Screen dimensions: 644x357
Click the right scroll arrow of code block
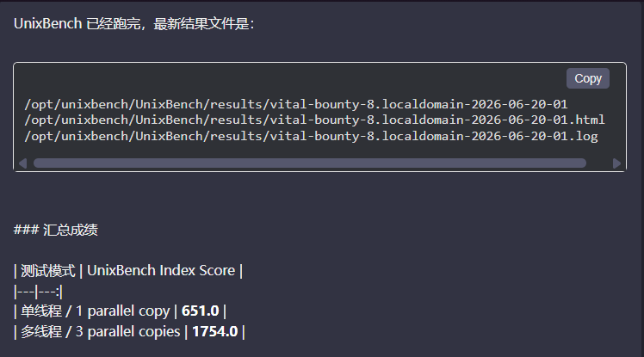[616, 163]
